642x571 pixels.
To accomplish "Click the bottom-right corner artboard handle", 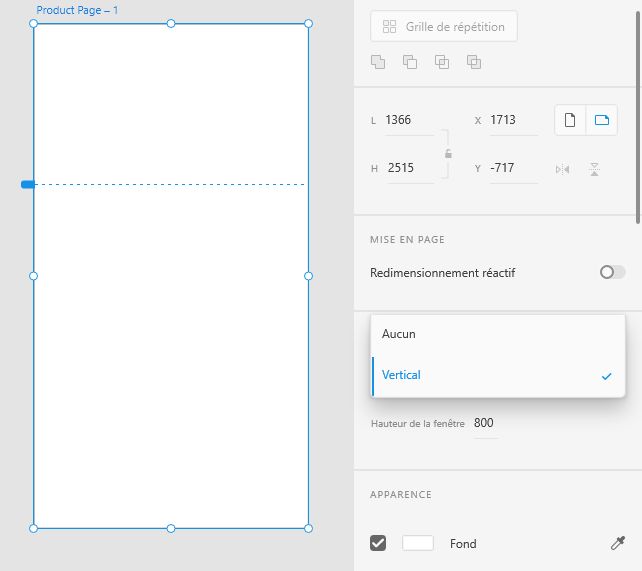I will click(309, 528).
